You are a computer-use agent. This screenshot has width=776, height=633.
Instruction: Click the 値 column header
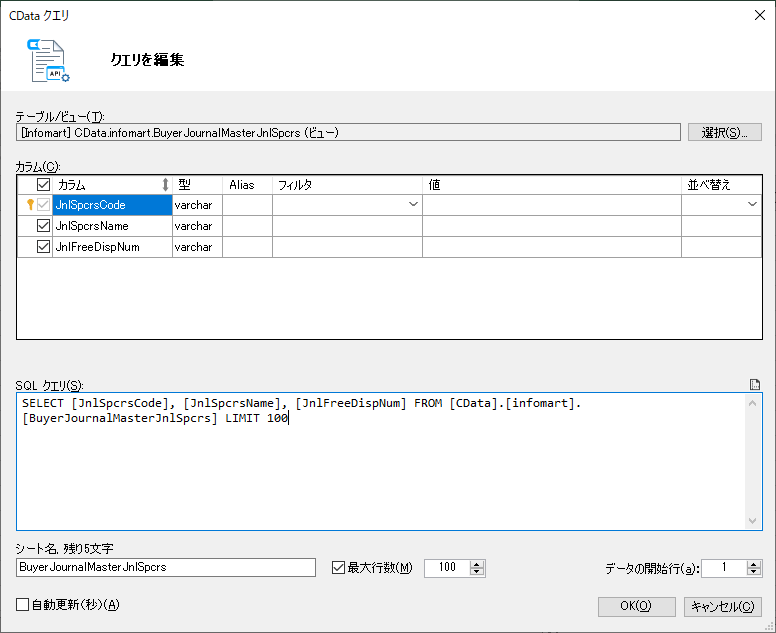tap(552, 185)
